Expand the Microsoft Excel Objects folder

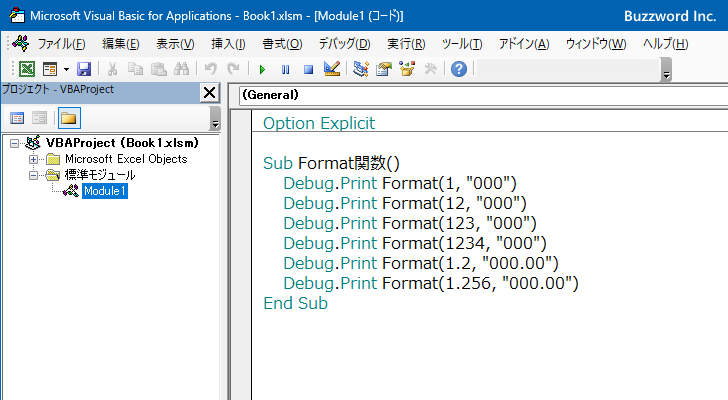(33, 159)
